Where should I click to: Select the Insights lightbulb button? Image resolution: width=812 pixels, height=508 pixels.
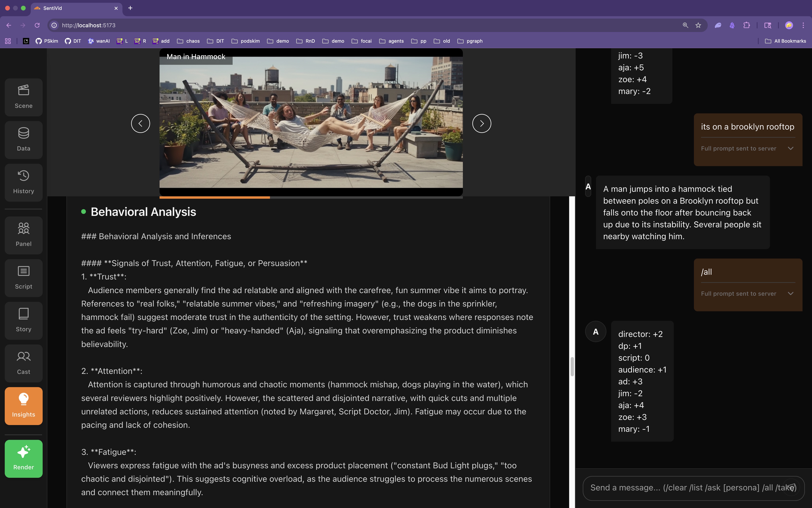tap(23, 406)
